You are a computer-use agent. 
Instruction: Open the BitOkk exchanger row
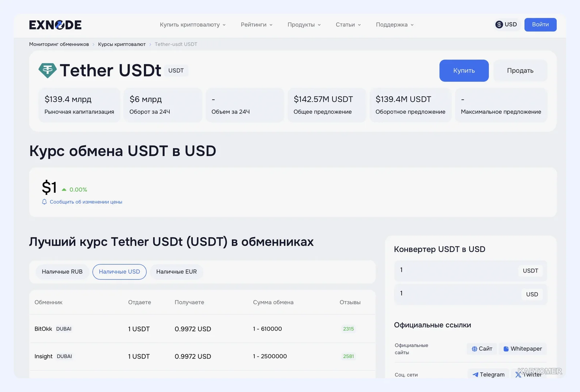pyautogui.click(x=202, y=329)
